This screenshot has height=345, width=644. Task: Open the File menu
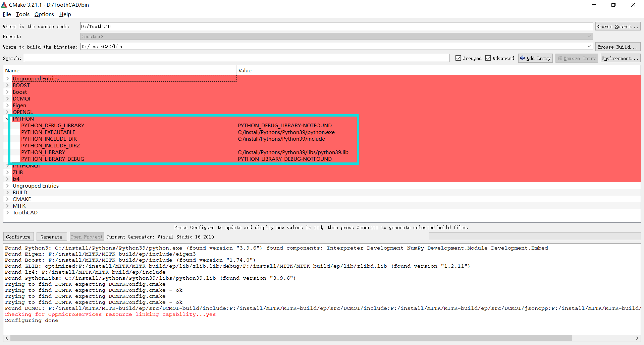tap(7, 14)
